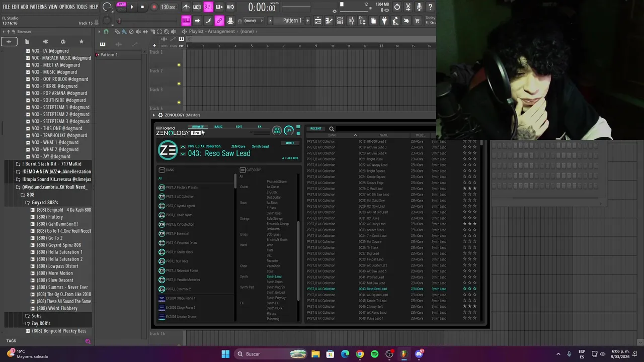The width and height of the screenshot is (644, 362).
Task: Toggle the typing keyboard to piano icon
Action: [186, 21]
